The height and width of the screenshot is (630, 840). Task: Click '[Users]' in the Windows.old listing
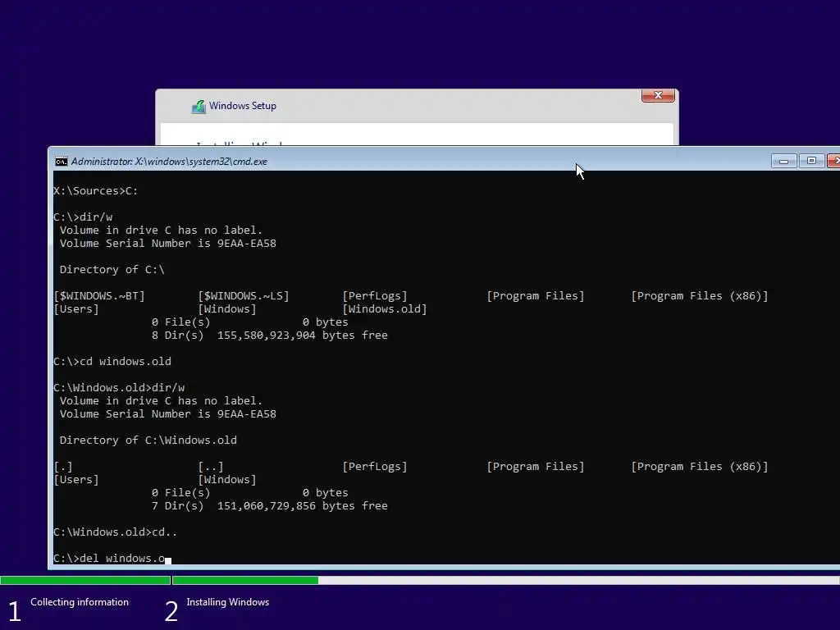[x=76, y=479]
